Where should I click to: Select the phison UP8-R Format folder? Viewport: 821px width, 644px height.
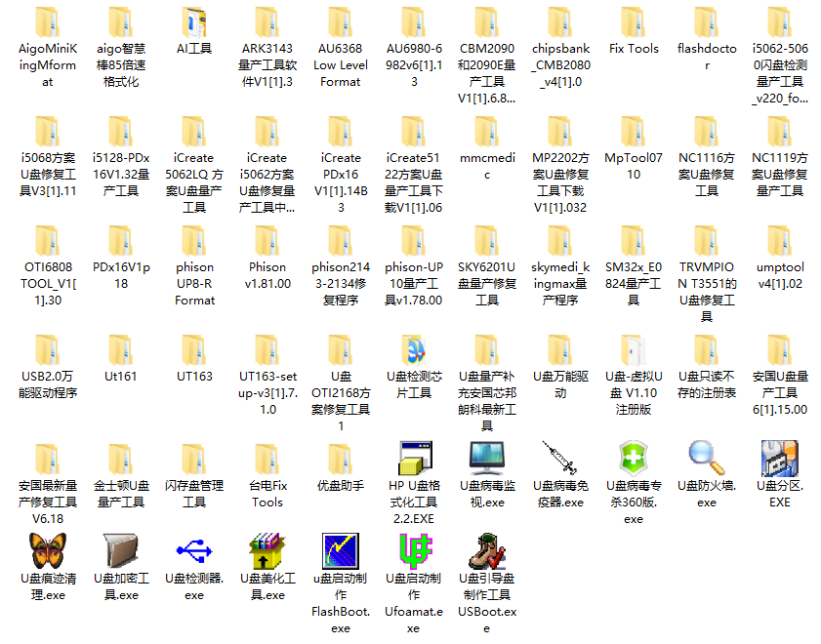(194, 241)
